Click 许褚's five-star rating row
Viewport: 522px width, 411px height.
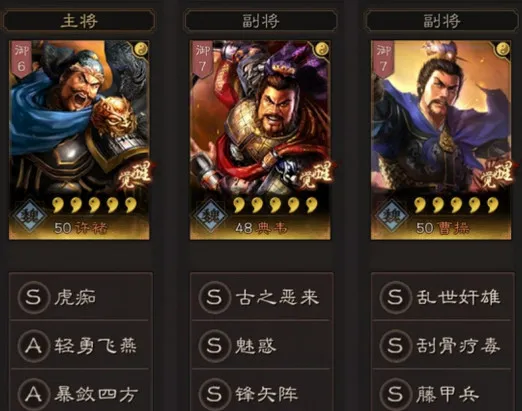pyautogui.click(x=95, y=205)
